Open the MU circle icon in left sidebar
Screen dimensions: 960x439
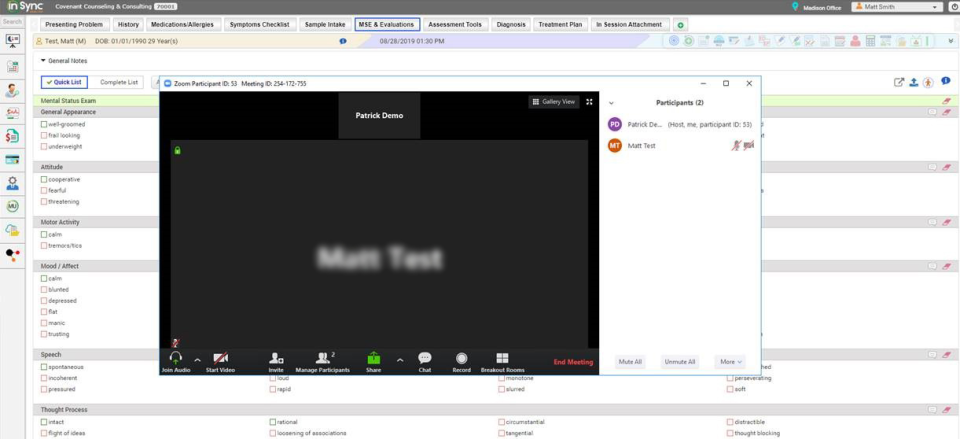click(12, 206)
